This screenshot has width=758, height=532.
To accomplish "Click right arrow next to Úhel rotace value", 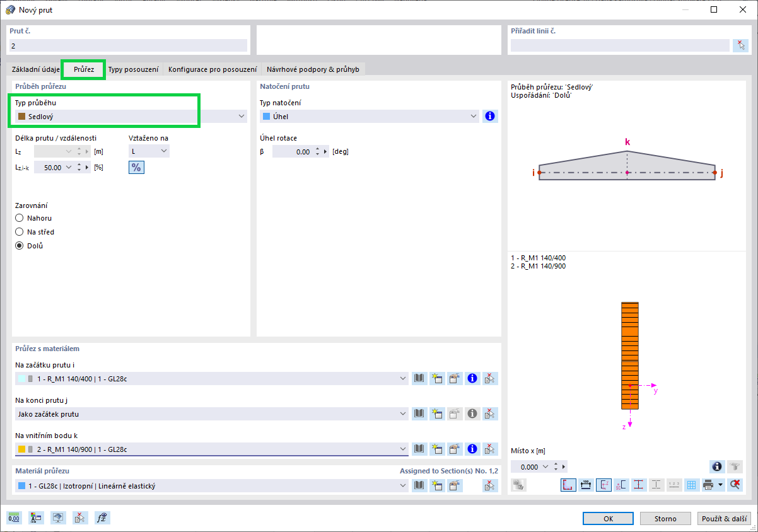I will point(325,151).
